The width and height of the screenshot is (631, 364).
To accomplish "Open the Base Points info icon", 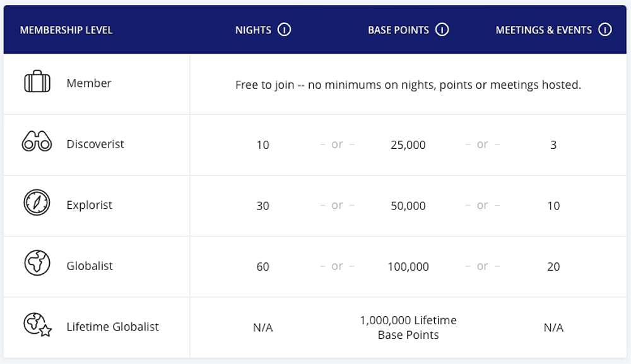I will [x=442, y=30].
